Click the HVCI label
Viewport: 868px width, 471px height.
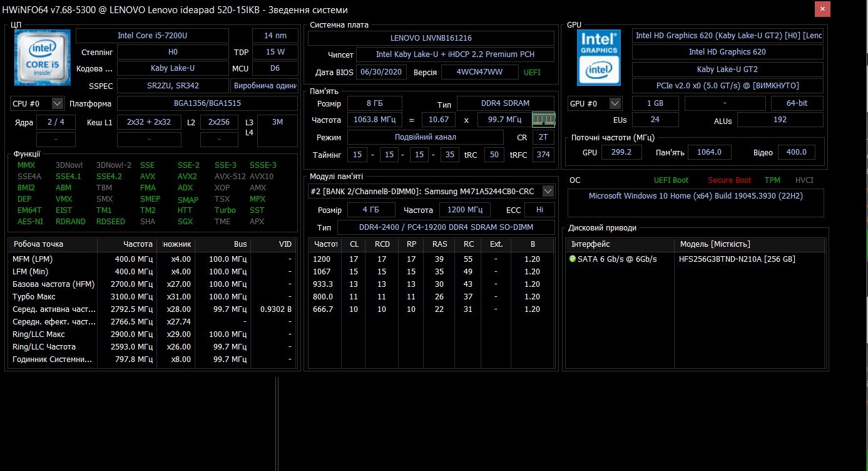[804, 180]
